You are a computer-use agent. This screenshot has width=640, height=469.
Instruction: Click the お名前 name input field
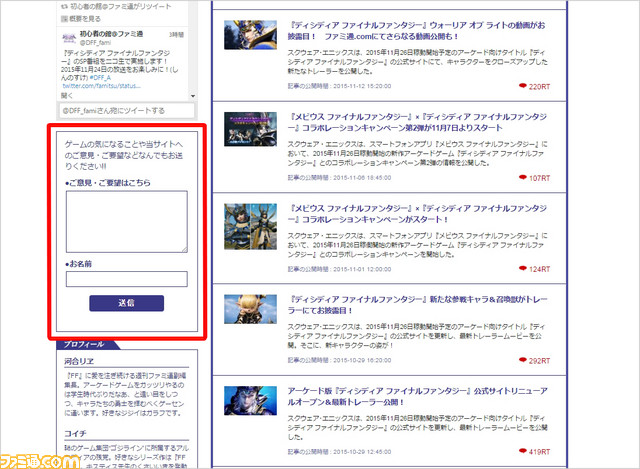[127, 279]
